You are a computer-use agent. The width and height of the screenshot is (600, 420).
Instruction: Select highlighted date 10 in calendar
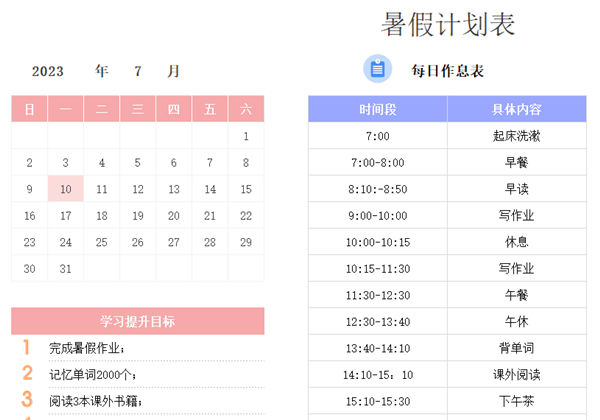(66, 189)
